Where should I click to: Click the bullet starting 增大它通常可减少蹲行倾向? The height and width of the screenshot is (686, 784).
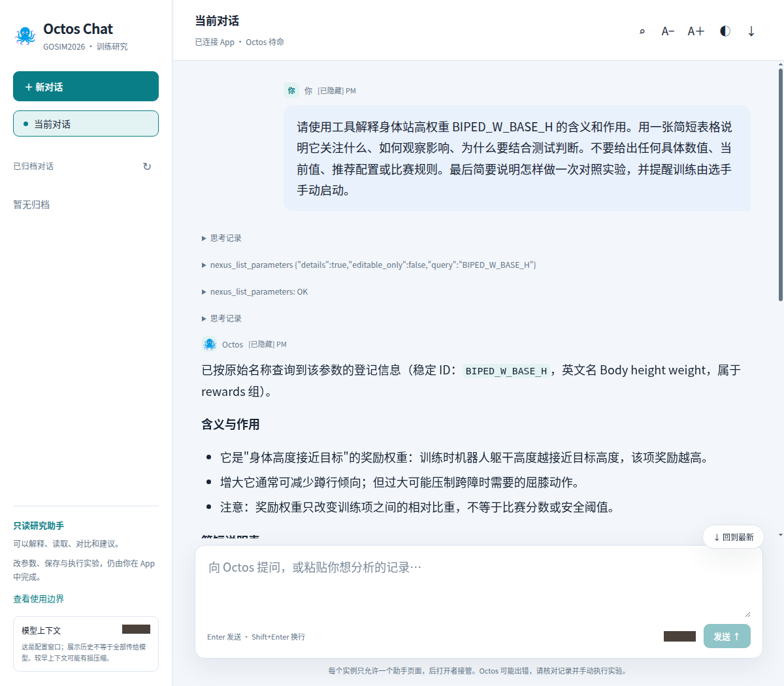[400, 482]
